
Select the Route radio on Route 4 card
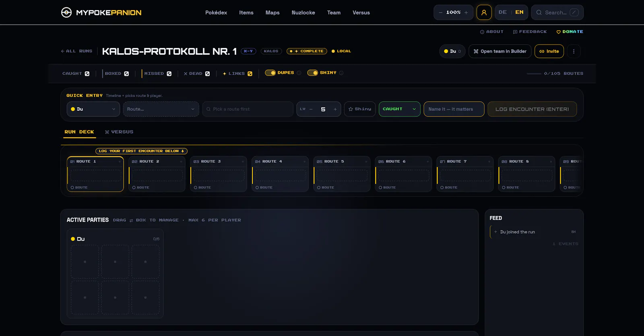(257, 188)
